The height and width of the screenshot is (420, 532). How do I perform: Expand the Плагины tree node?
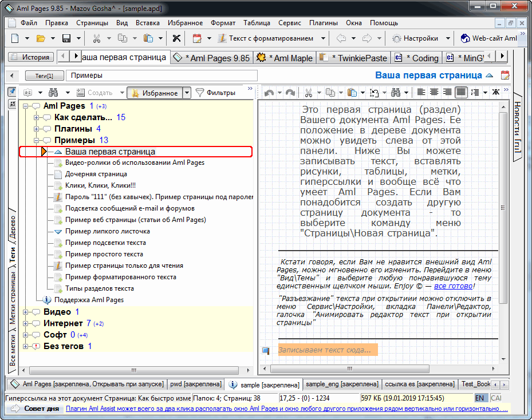(36, 129)
